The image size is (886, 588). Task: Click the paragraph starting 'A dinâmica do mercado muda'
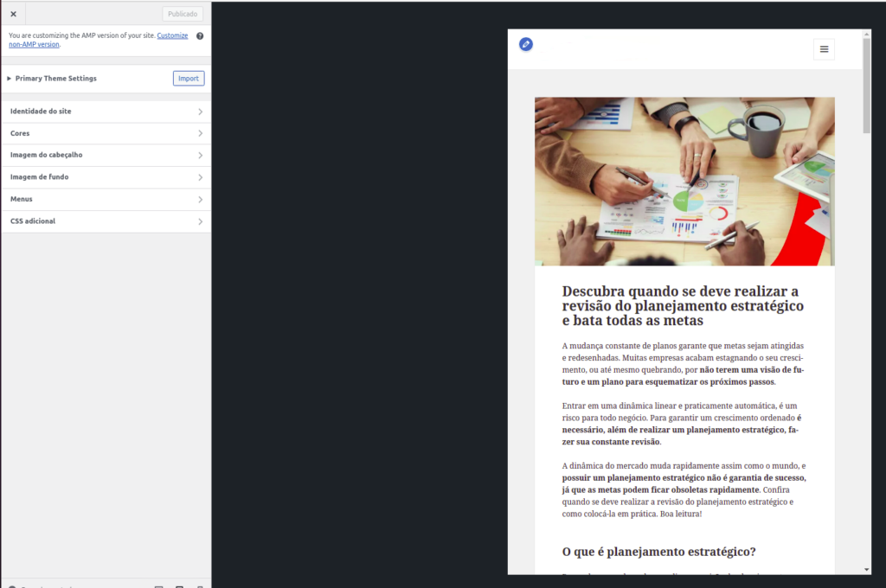(x=684, y=489)
